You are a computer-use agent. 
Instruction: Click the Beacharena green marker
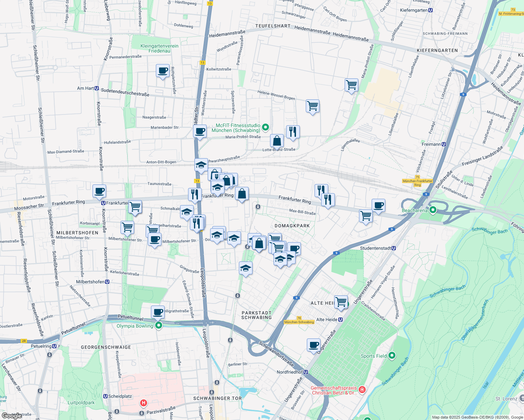[x=433, y=210]
